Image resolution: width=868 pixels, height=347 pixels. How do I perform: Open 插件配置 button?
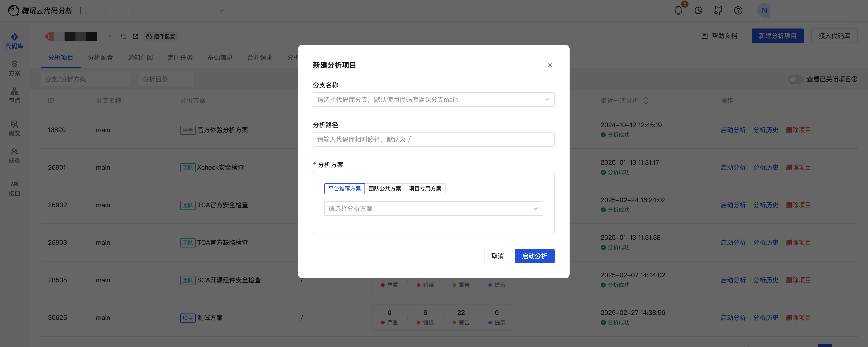[x=161, y=36]
